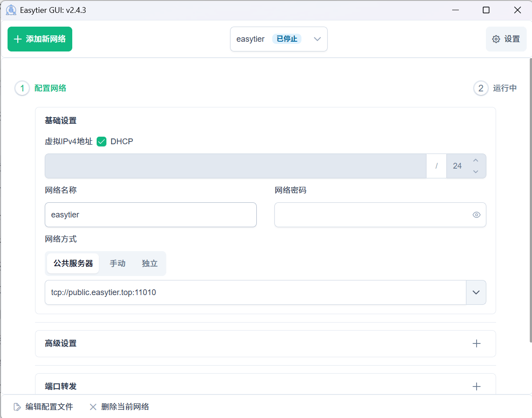Click 删除当前网络 button
The image size is (532, 418).
(x=119, y=407)
